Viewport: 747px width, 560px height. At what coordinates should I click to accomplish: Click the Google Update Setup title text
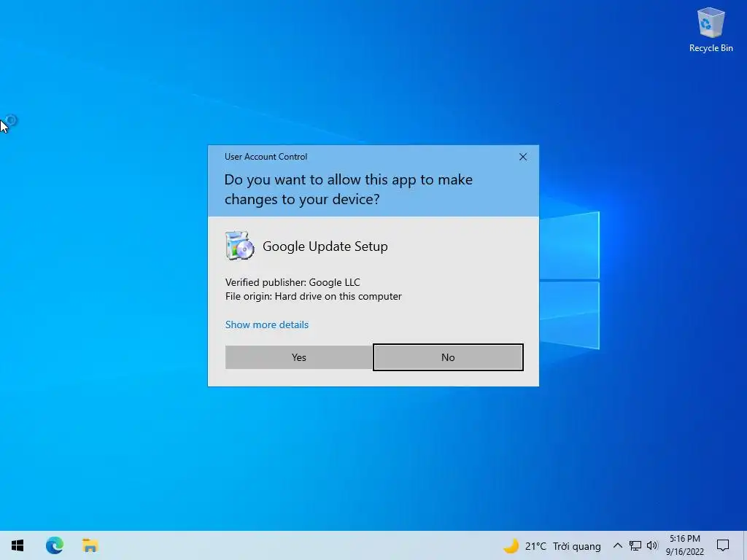325,246
